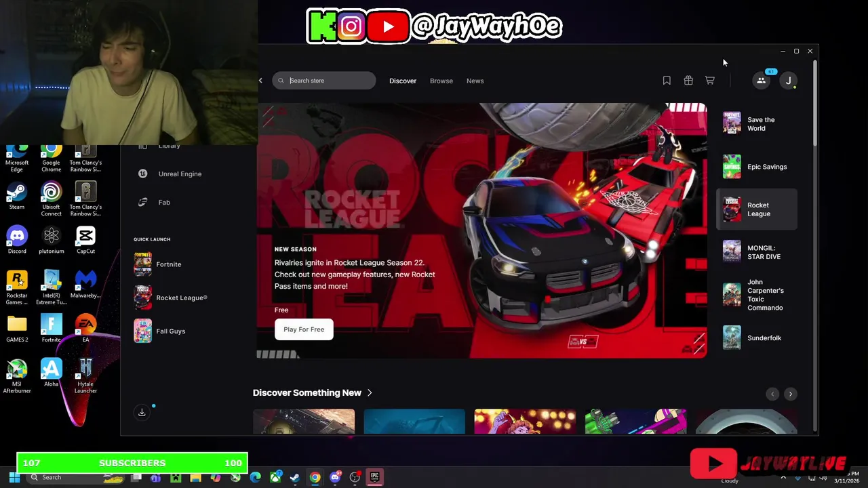Launch Fortnite from Quick Launch

pos(158,264)
